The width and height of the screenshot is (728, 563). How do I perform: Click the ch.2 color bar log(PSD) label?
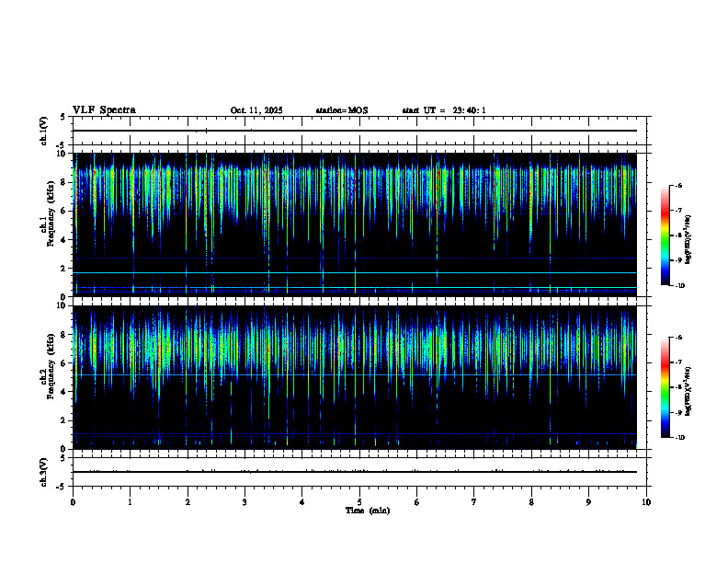[x=688, y=391]
